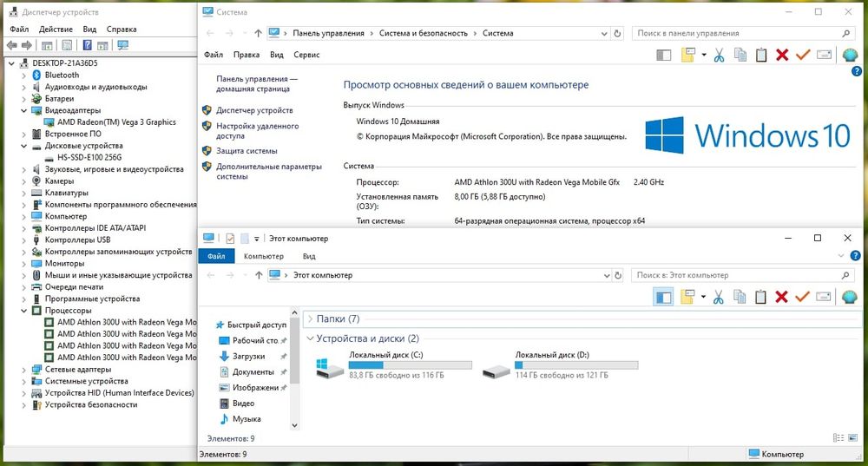This screenshot has width=868, height=466.
Task: Refresh This PC address bar
Action: [x=618, y=275]
